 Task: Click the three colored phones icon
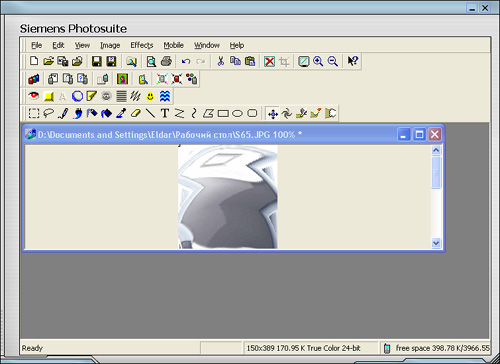33,79
